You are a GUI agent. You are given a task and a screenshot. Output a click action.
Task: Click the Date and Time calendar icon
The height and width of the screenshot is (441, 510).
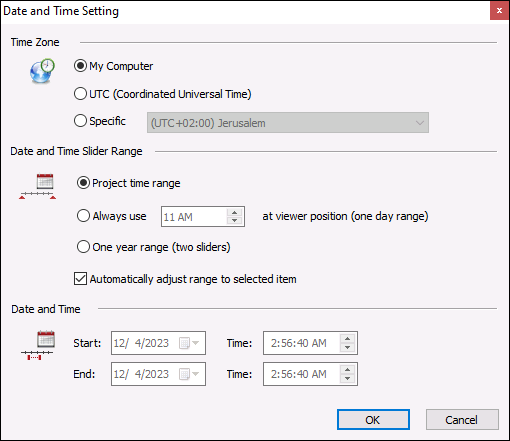(x=38, y=345)
